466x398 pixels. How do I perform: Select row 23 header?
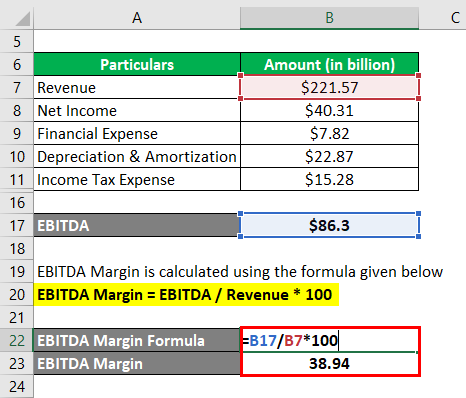click(17, 363)
